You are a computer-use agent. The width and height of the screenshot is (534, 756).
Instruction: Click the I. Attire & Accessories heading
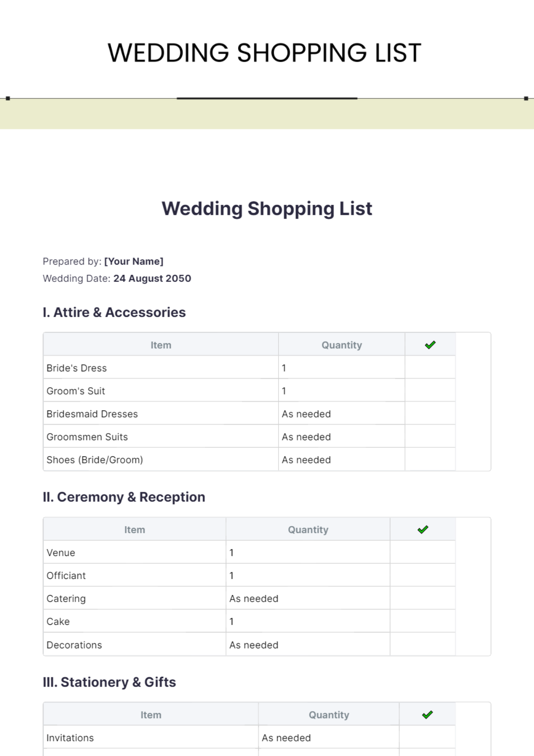[114, 312]
